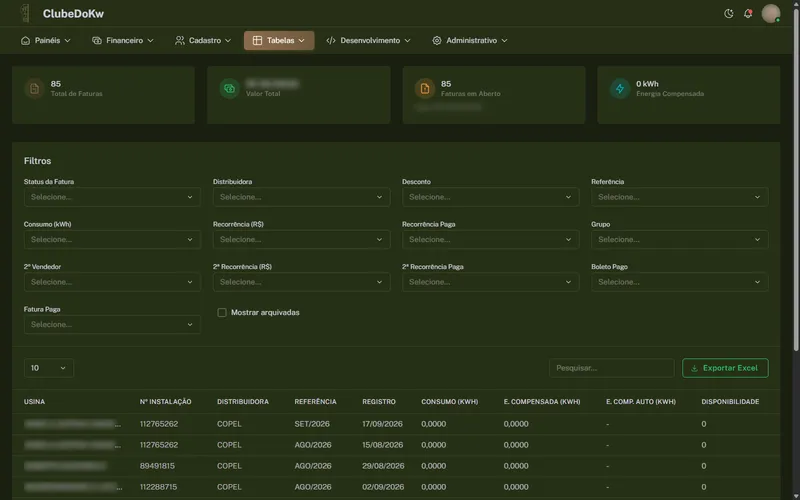The width and height of the screenshot is (800, 500).
Task: Expand the Fatura Paga filter dropdown
Action: (x=112, y=324)
